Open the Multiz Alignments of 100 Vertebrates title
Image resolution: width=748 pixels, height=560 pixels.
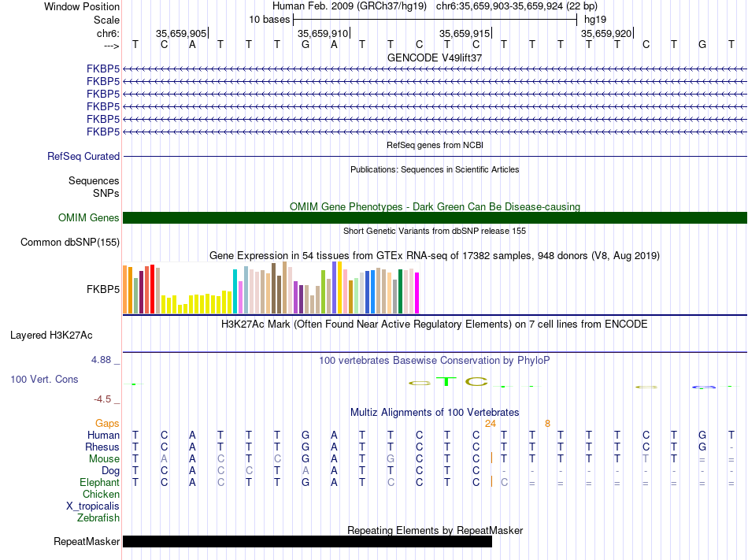point(435,412)
